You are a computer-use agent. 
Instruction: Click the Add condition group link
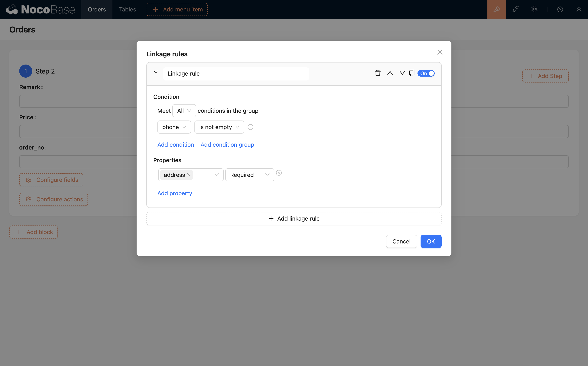[x=227, y=145]
